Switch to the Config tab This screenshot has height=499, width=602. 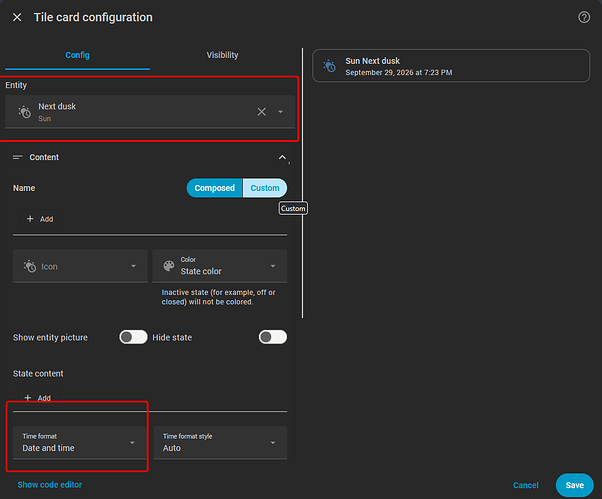click(77, 55)
